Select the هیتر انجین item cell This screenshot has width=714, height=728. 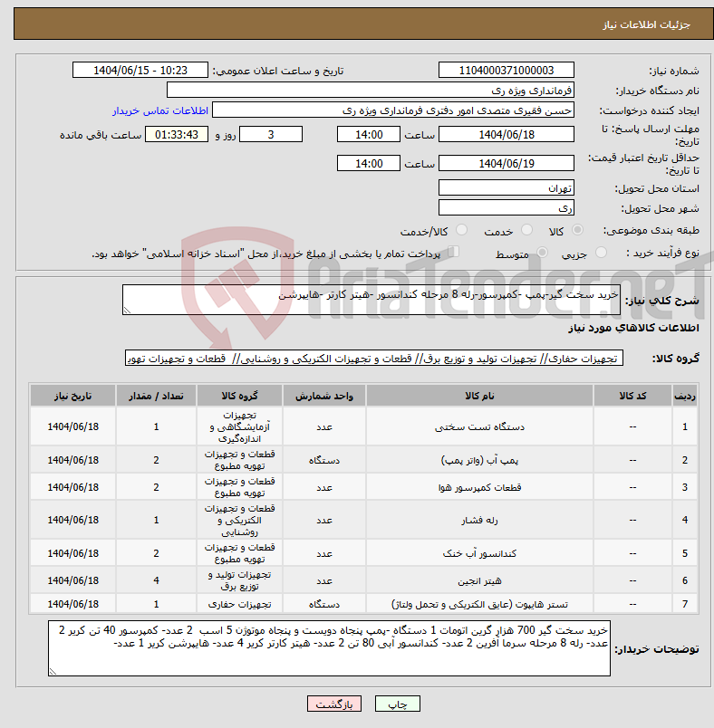click(x=479, y=580)
